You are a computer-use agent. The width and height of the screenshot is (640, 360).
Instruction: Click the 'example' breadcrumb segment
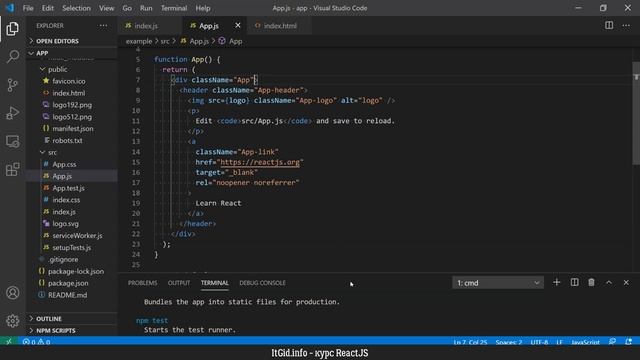(x=139, y=41)
